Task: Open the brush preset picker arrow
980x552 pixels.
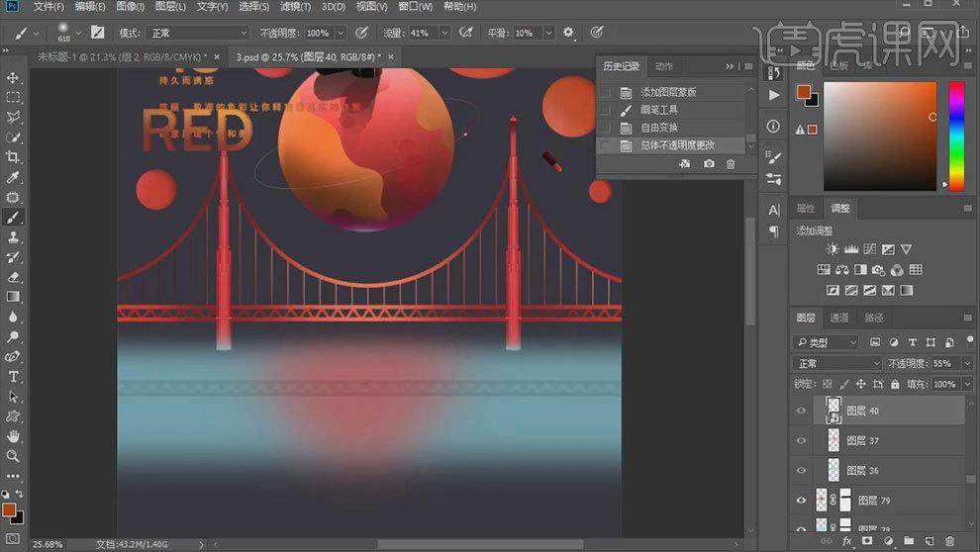Action: coord(79,33)
